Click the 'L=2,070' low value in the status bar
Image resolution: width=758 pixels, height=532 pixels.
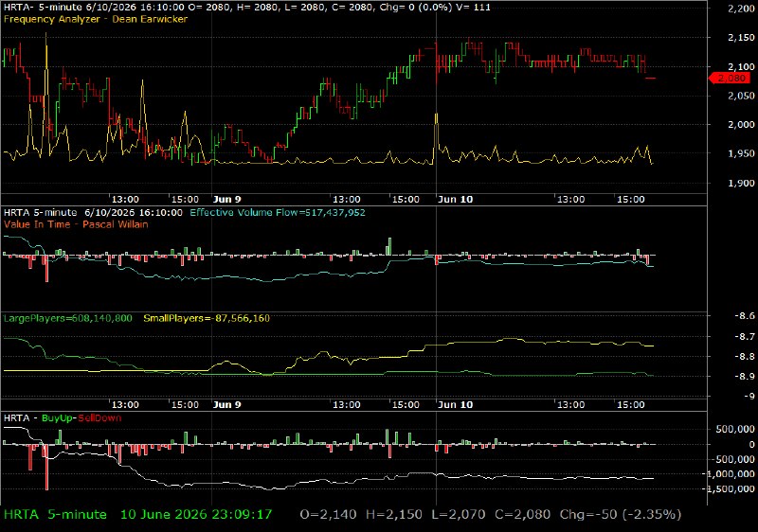pos(459,515)
